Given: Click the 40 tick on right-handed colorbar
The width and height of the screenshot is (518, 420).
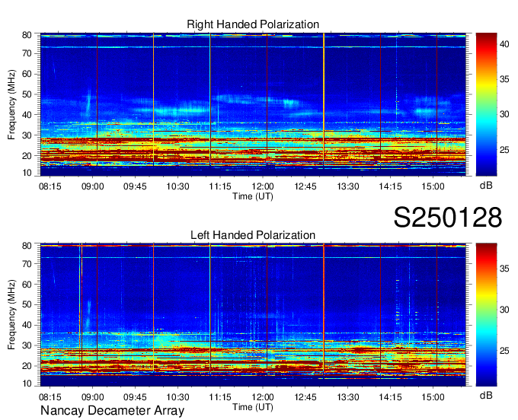Looking at the screenshot, I should click(x=504, y=44).
